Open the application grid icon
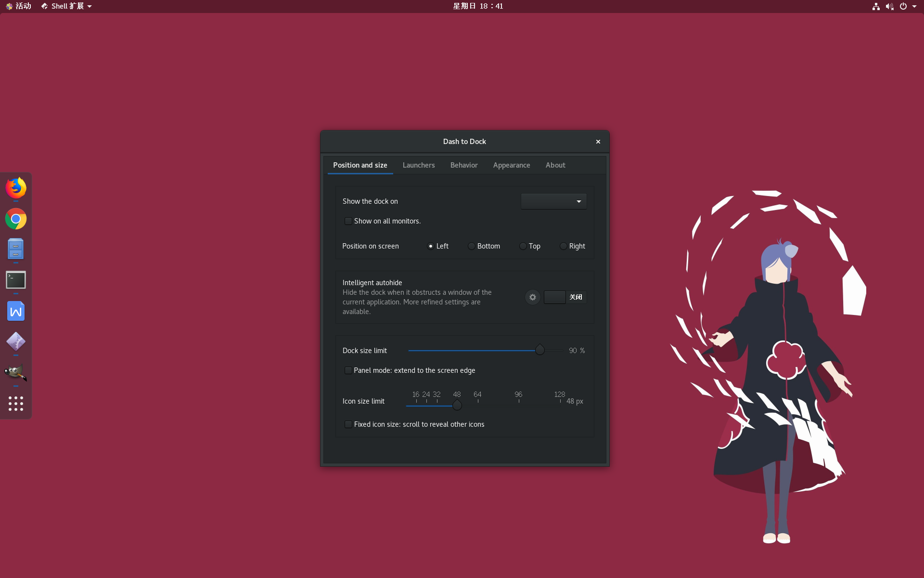924x578 pixels. point(15,404)
